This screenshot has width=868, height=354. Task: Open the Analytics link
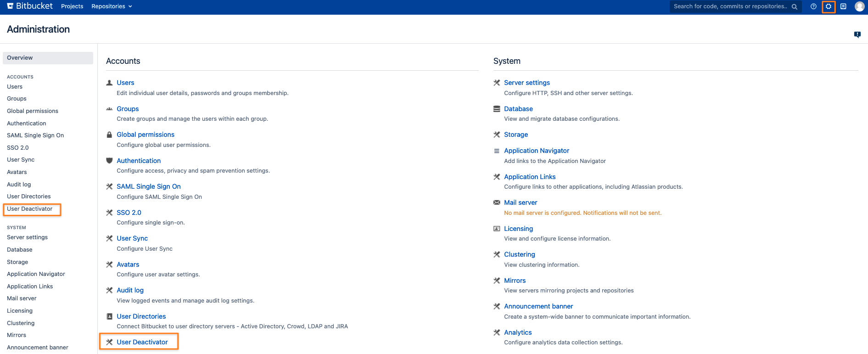click(518, 332)
